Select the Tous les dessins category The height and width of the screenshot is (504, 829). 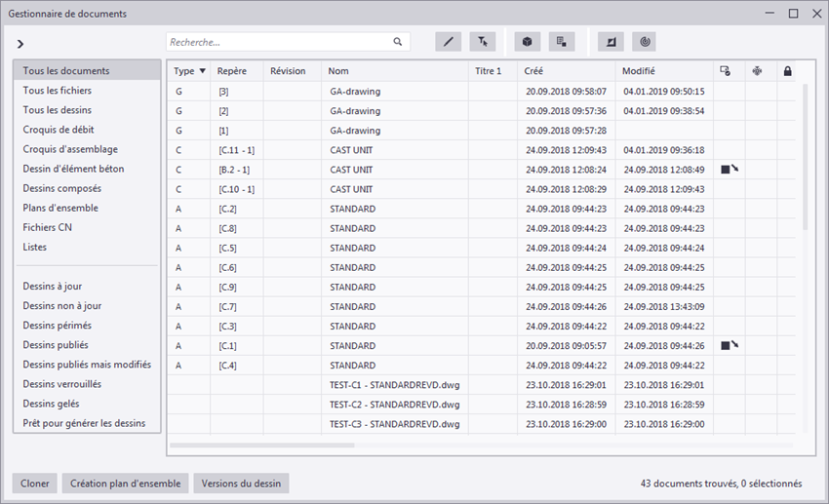(58, 110)
